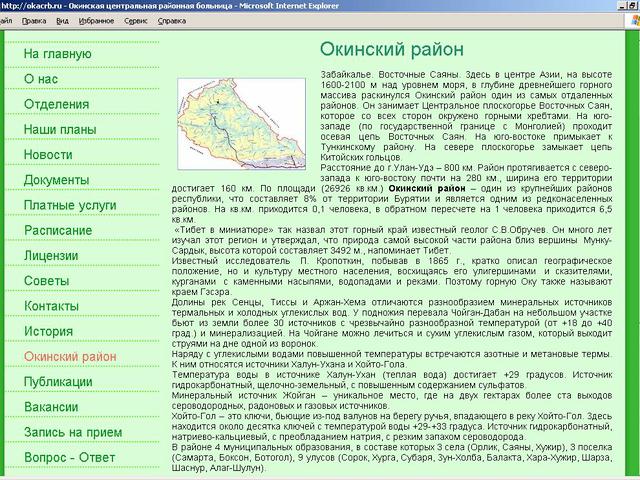This screenshot has height=480, width=640.
Task: Open Платные услуги page
Action: point(70,205)
